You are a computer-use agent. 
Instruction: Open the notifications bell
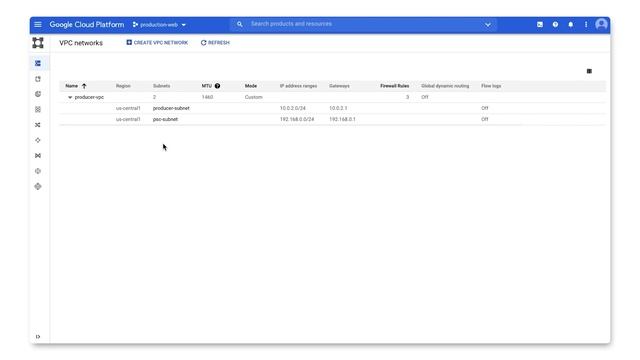[571, 24]
